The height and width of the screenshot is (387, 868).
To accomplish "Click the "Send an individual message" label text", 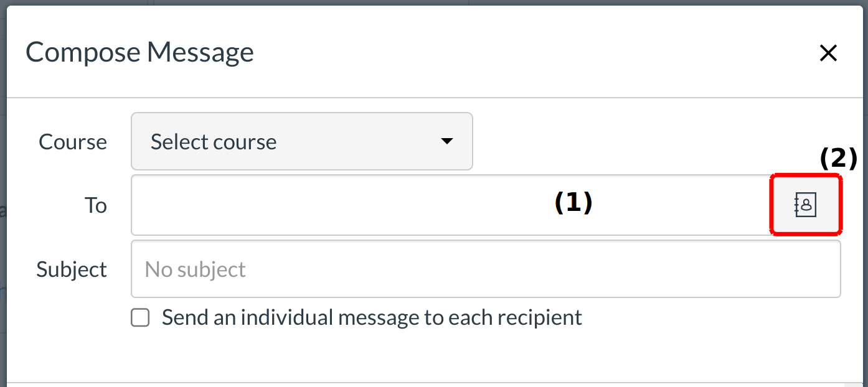I will pyautogui.click(x=372, y=318).
